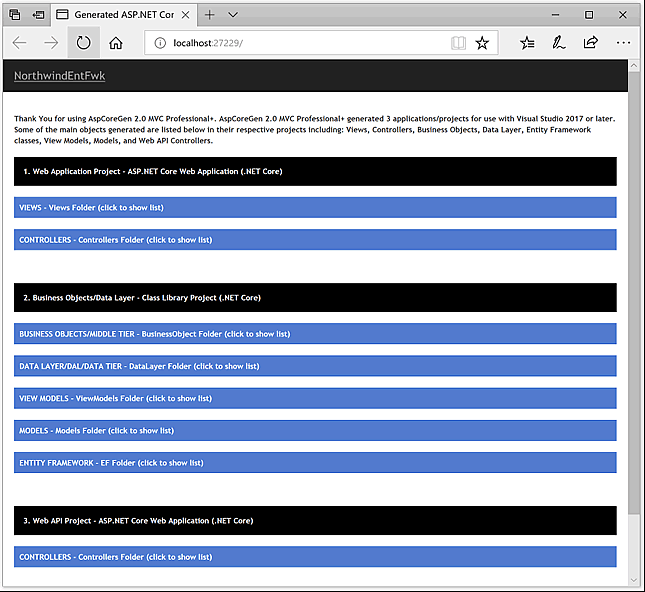Screen dimensions: 645x592
Task: Expand ENTITY FRAMEWORK - EF Folder list
Action: pyautogui.click(x=315, y=462)
